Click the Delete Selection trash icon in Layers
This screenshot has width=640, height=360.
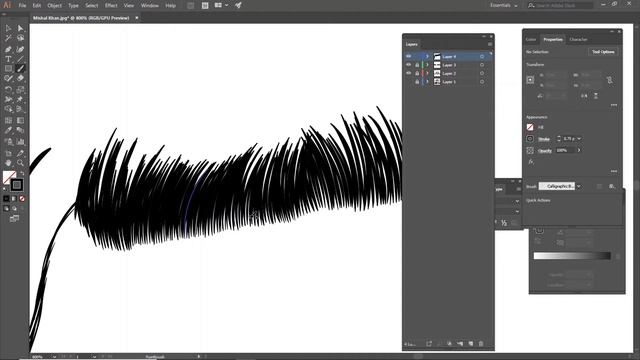481,344
